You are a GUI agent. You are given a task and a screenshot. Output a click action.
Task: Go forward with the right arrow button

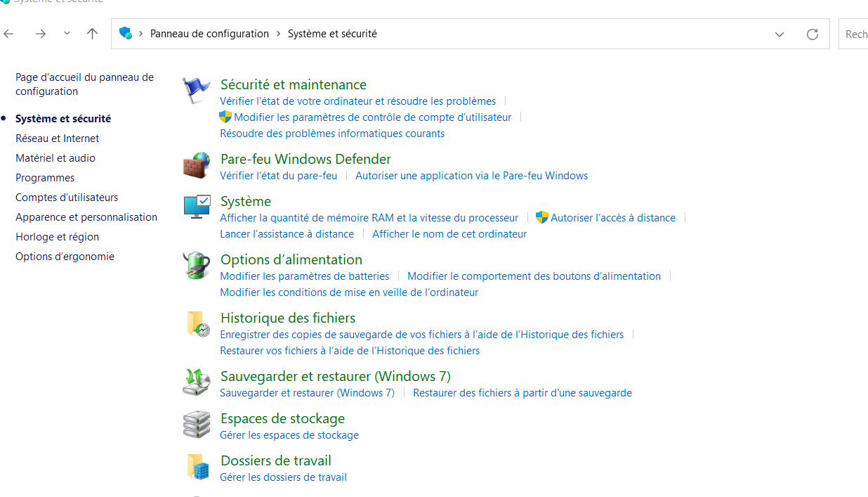(41, 34)
